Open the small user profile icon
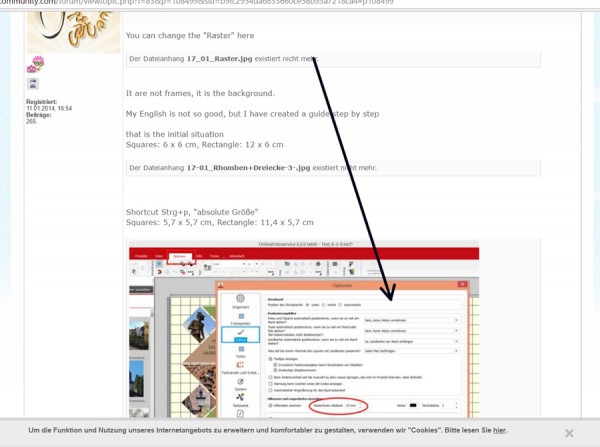600x447 pixels. click(x=33, y=84)
